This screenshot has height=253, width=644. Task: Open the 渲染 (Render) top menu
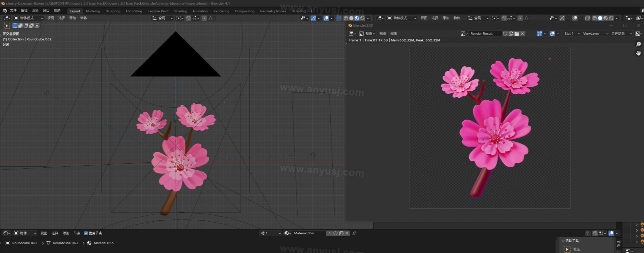pyautogui.click(x=35, y=11)
